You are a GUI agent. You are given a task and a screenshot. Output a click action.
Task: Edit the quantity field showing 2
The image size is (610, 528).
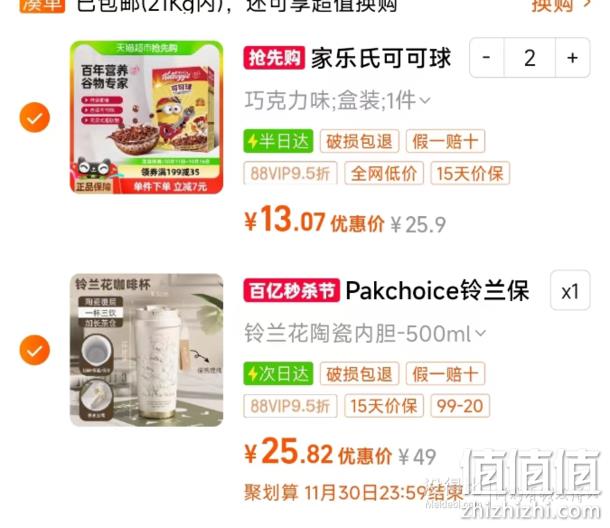pos(529,58)
